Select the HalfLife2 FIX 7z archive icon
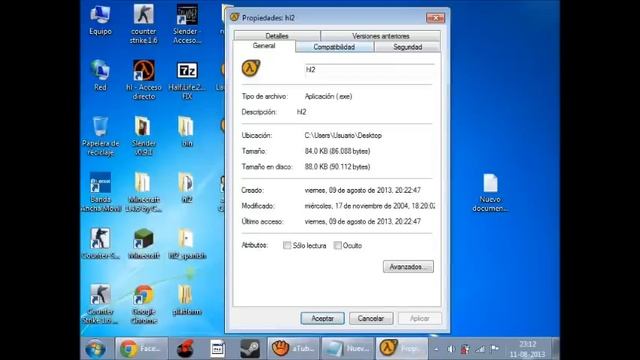 (187, 80)
